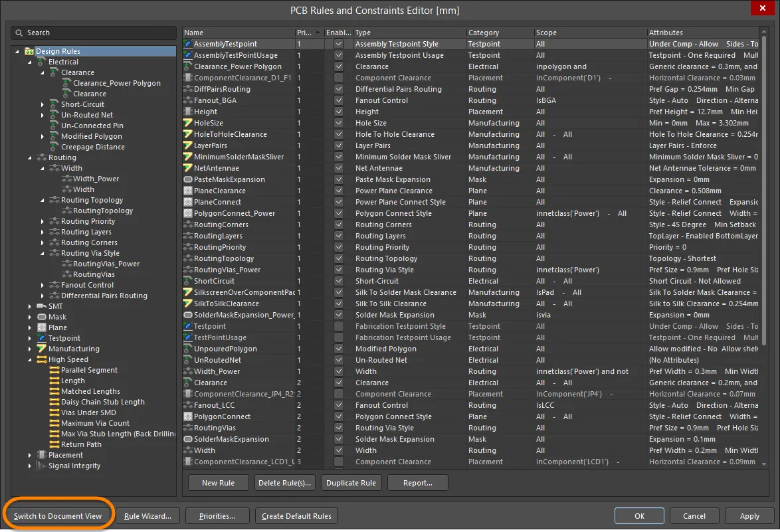Enable the TestPointUsage rule checkbox
The width and height of the screenshot is (780, 532).
click(339, 337)
